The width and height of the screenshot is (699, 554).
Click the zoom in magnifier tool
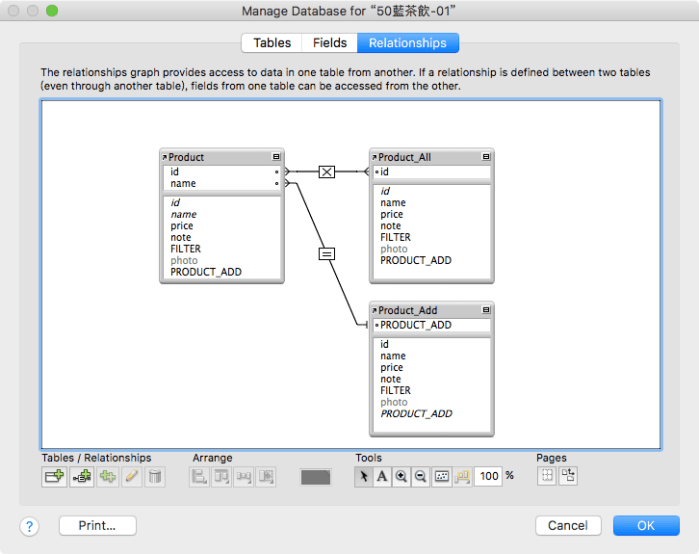point(401,477)
